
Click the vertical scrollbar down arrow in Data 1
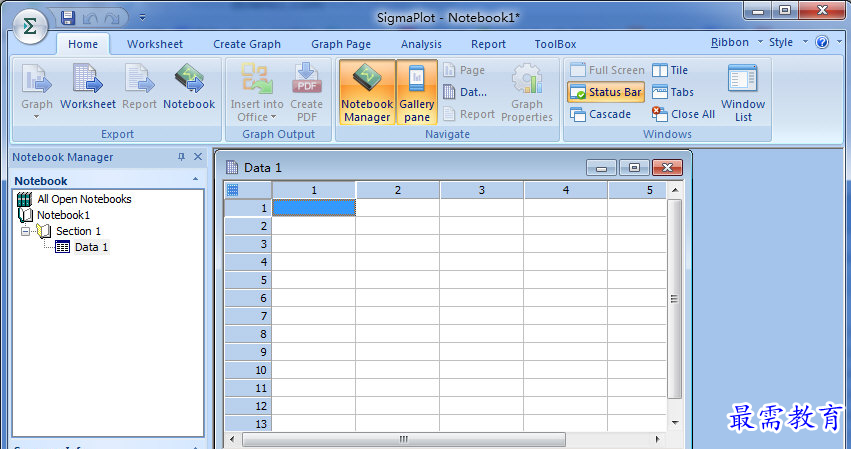pos(675,423)
